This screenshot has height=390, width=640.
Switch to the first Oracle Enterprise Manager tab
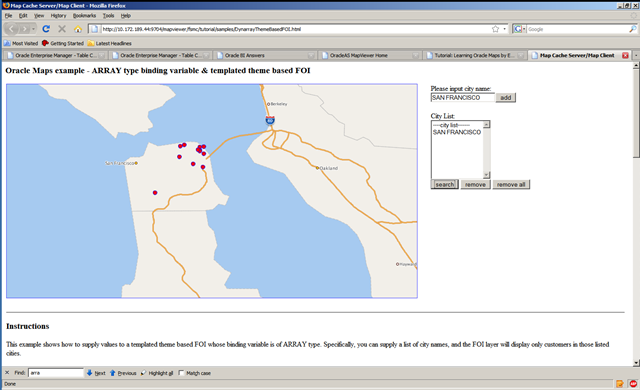click(56, 55)
